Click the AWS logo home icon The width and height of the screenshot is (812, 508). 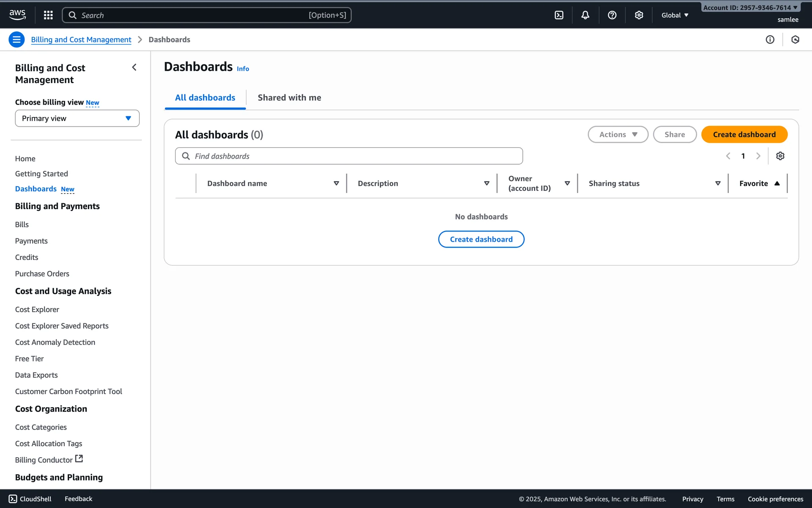point(17,15)
